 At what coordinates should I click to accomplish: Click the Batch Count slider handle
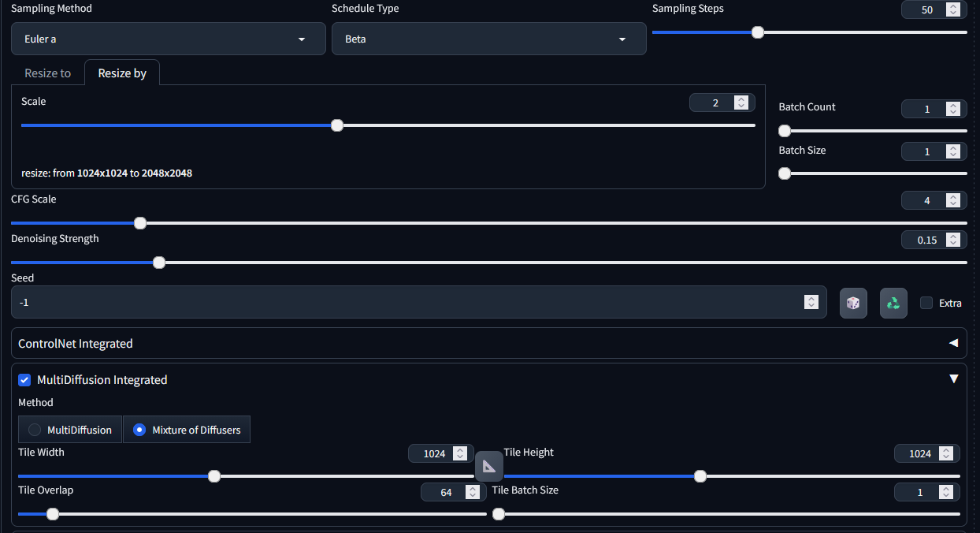click(785, 131)
